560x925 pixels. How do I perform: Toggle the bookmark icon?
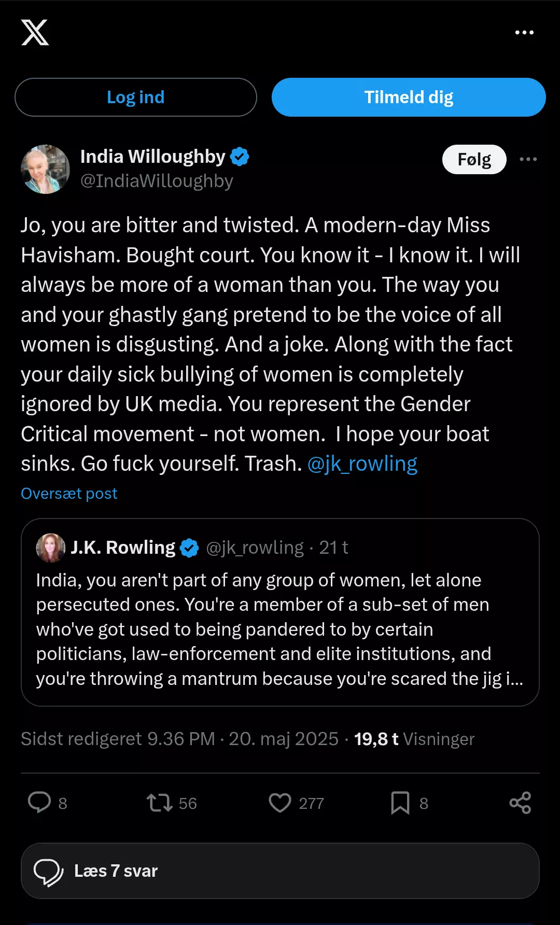pos(400,803)
